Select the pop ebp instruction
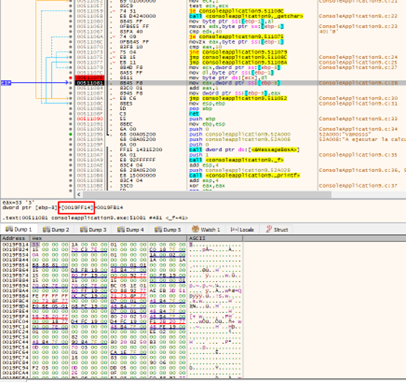406x382 pixels. [x=201, y=109]
